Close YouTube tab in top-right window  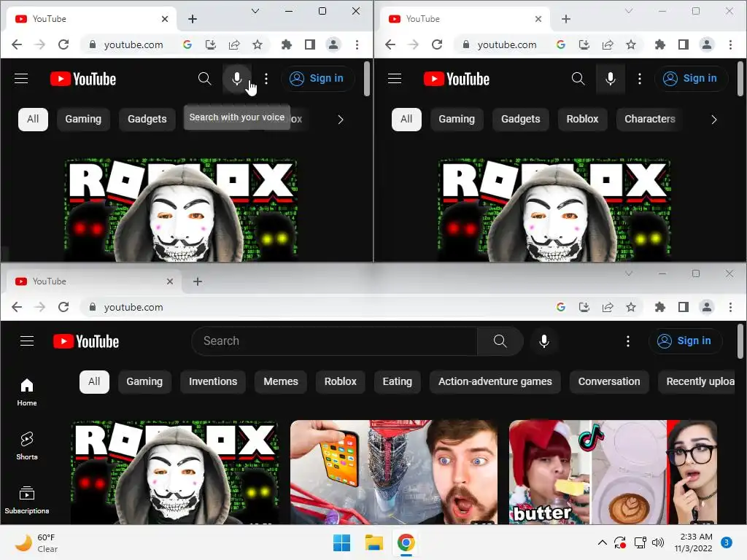click(538, 19)
